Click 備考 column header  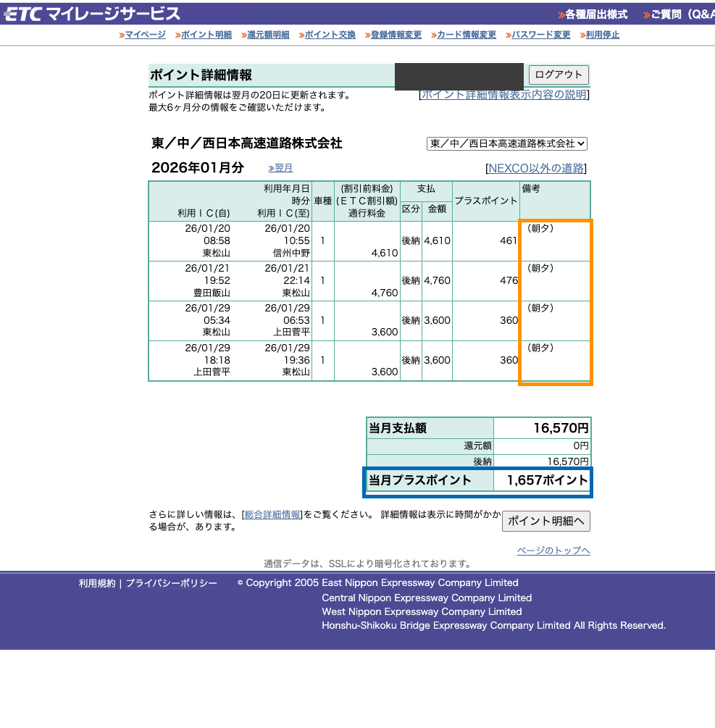[x=531, y=188]
